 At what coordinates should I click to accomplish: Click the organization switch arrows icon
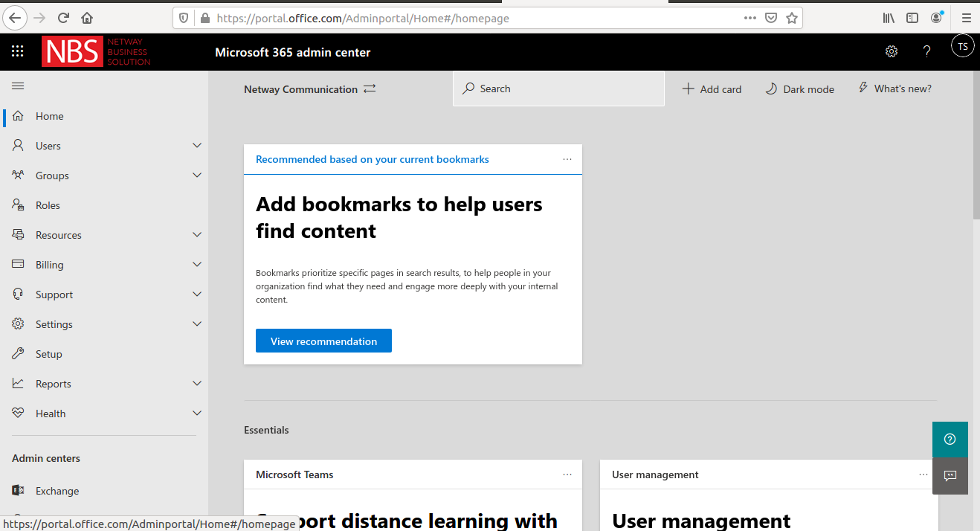click(370, 88)
